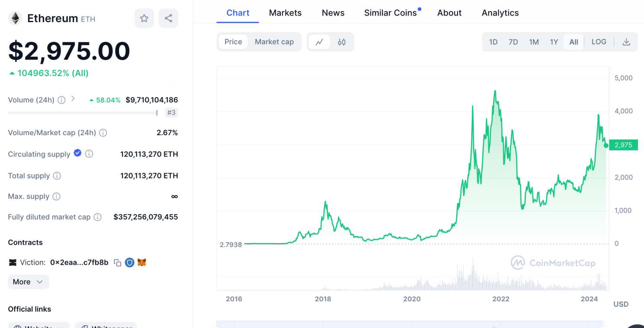The height and width of the screenshot is (328, 644).
Task: Expand the More contracts dropdown
Action: tap(29, 282)
